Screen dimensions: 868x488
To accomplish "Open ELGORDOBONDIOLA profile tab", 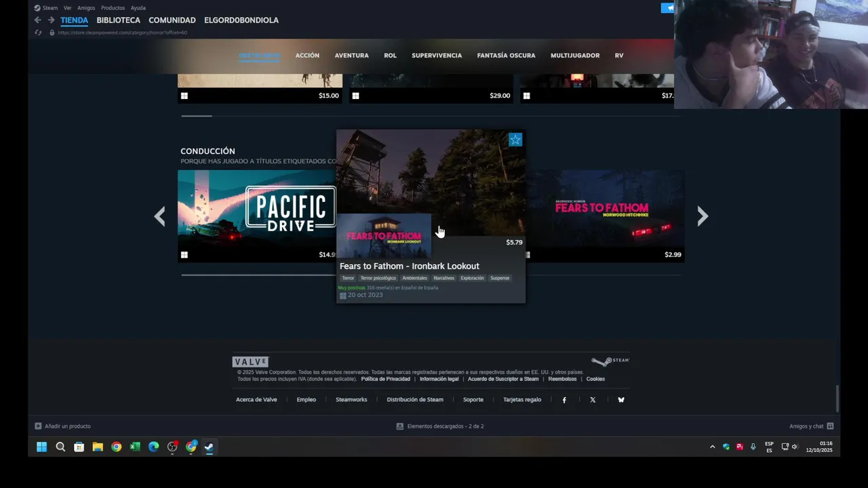I will (x=241, y=20).
